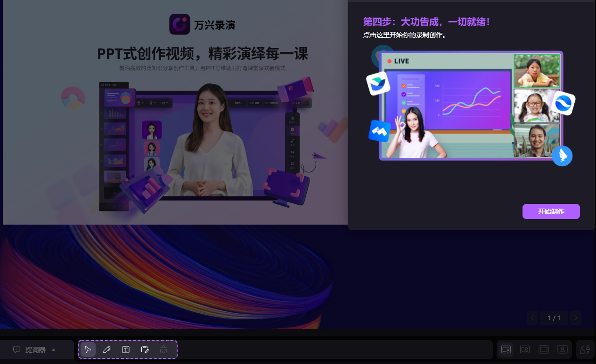Open the whiteboard annotation tool
The width and height of the screenshot is (596, 364).
[x=145, y=349]
